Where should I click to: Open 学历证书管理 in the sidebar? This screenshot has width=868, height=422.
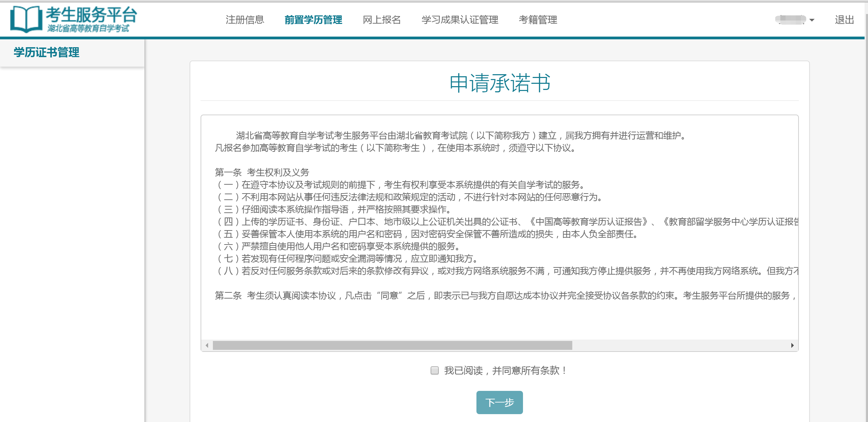point(47,52)
